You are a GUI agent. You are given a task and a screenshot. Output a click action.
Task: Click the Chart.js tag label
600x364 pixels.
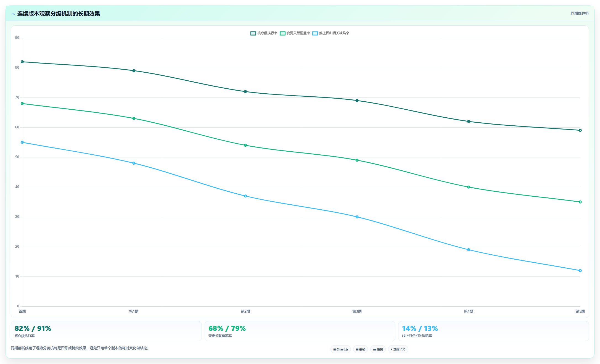[x=342, y=349]
